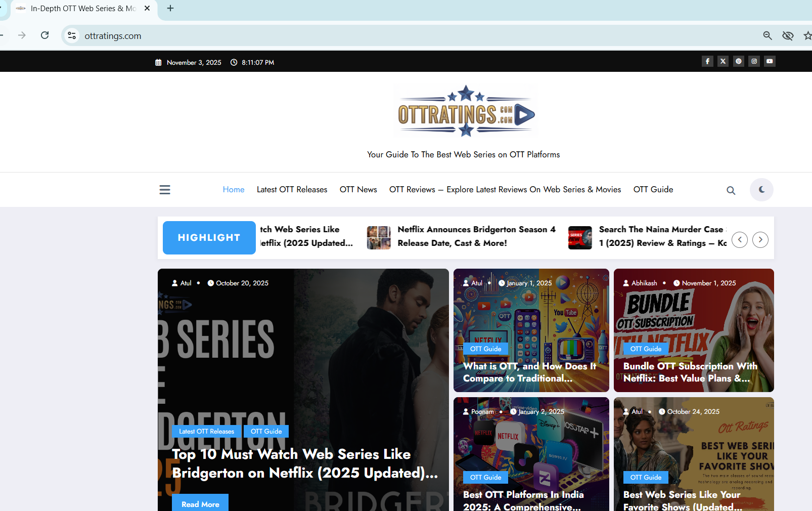Screen dimensions: 812x511
Task: Click the January 1, 2025 article date
Action: [525, 283]
